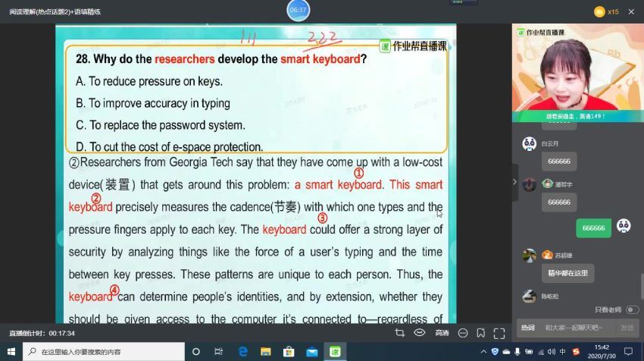Toggle the eye-protection mode icon

point(419,333)
